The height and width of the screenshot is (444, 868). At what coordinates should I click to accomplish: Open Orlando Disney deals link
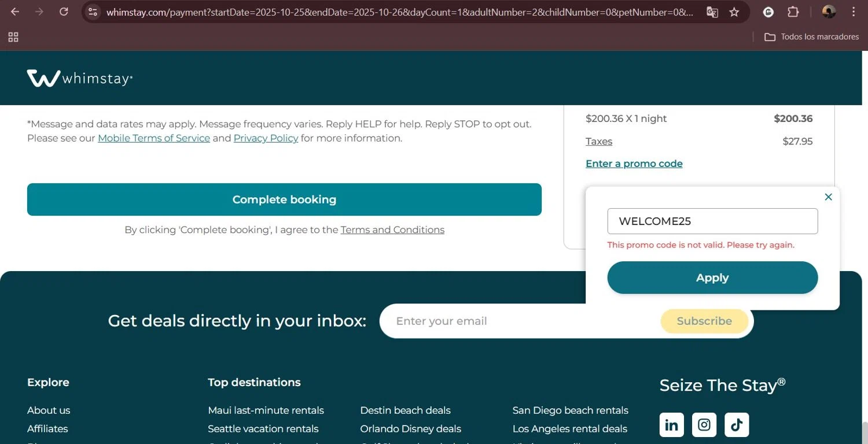click(x=410, y=429)
